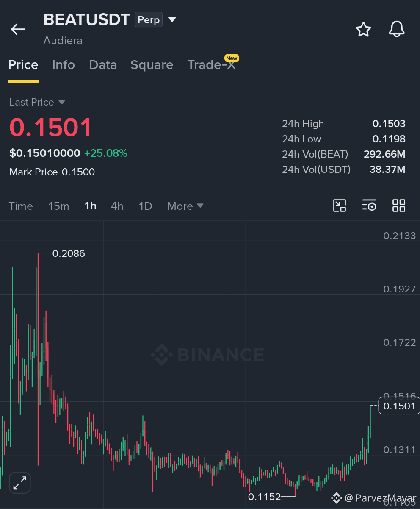
Task: Open the chart drawing tools icon
Action: point(340,206)
